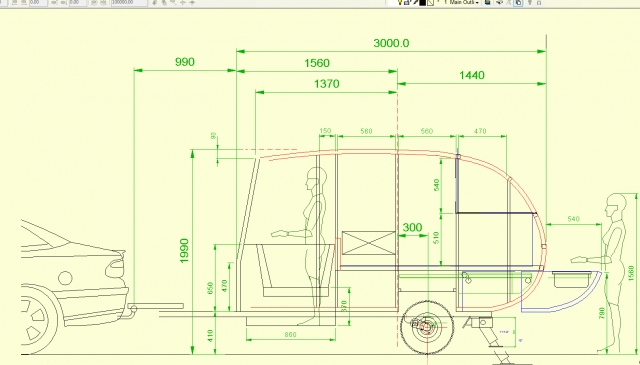Click the hand pan icon in top toolbar
This screenshot has height=365, width=640.
tap(164, 2)
